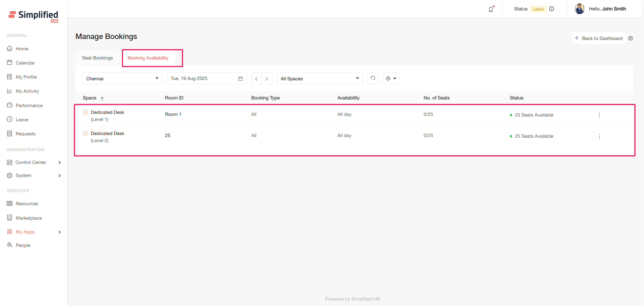Select Dedicated Desk Level 2 checkbox
The width and height of the screenshot is (644, 306).
86,133
